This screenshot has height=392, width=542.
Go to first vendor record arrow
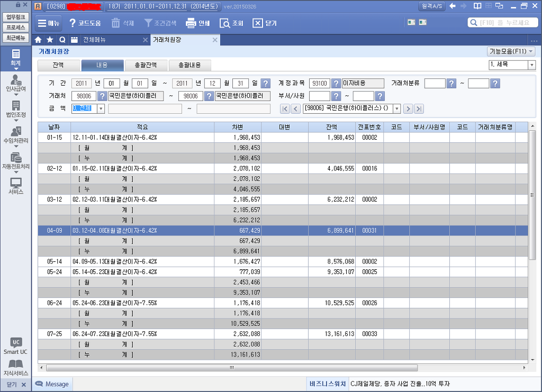(284, 109)
